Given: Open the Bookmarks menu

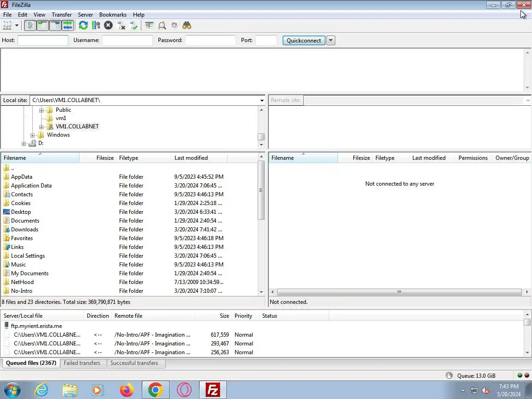Looking at the screenshot, I should (113, 15).
